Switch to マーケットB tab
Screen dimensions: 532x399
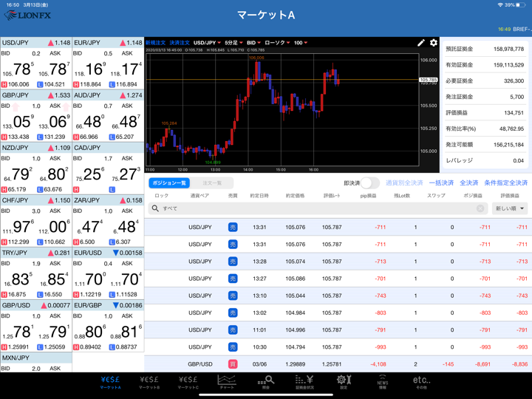coord(149,381)
